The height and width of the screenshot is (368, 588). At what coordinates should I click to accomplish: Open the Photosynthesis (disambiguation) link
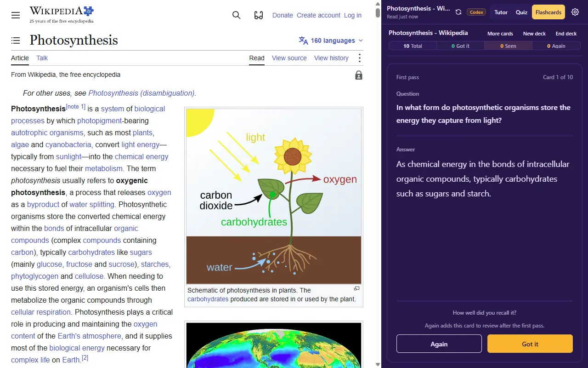[141, 93]
